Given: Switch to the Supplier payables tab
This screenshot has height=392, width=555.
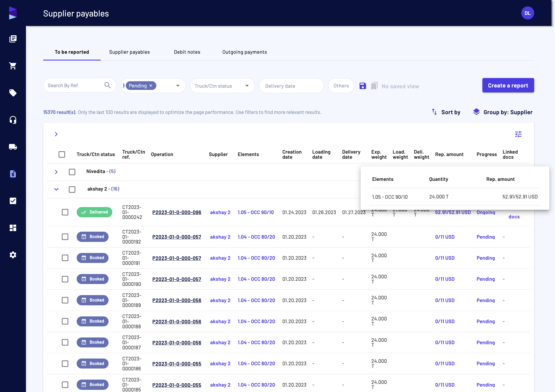Looking at the screenshot, I should tap(129, 52).
